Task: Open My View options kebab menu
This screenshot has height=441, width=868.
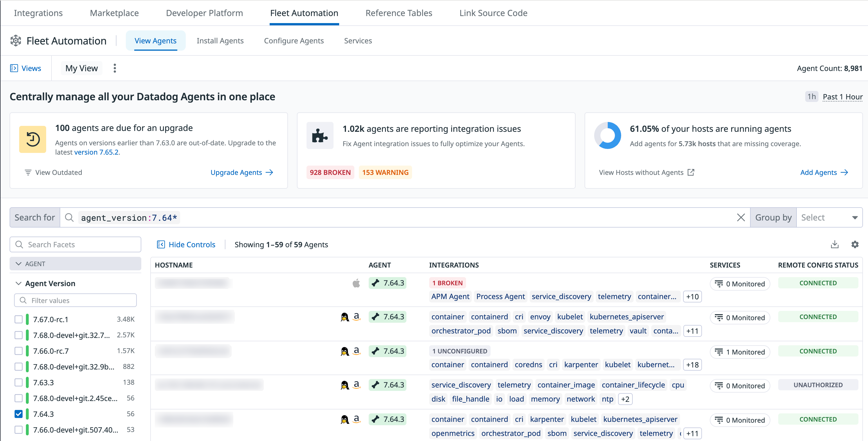Action: click(115, 68)
